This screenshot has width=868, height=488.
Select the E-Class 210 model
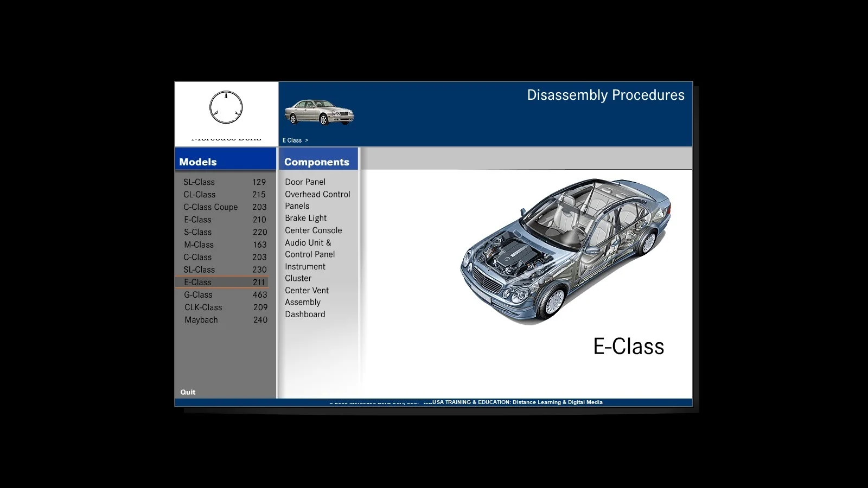(225, 220)
